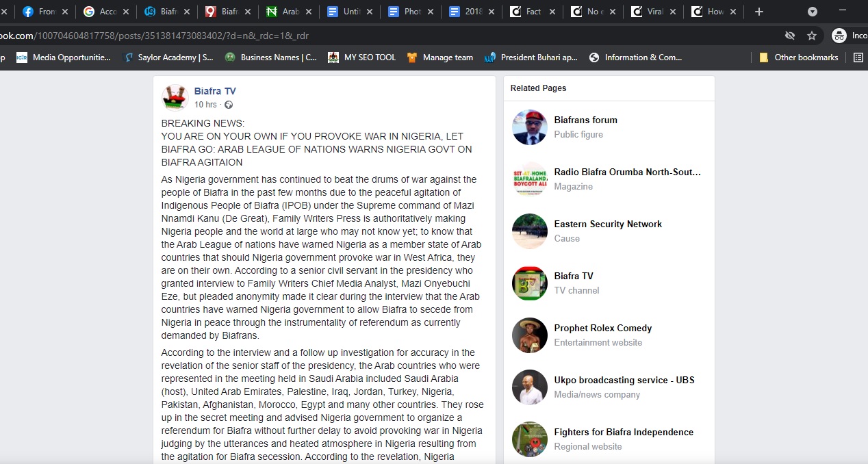Click the public globe privacy icon

[x=229, y=105]
